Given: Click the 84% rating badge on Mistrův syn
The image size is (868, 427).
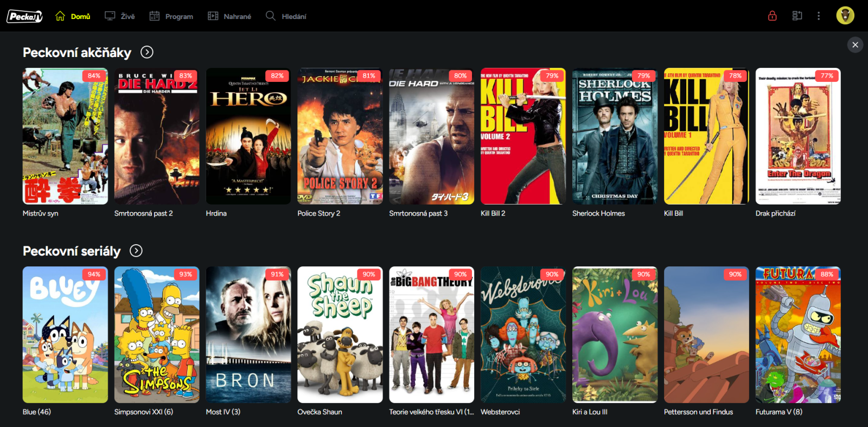Looking at the screenshot, I should pos(94,76).
